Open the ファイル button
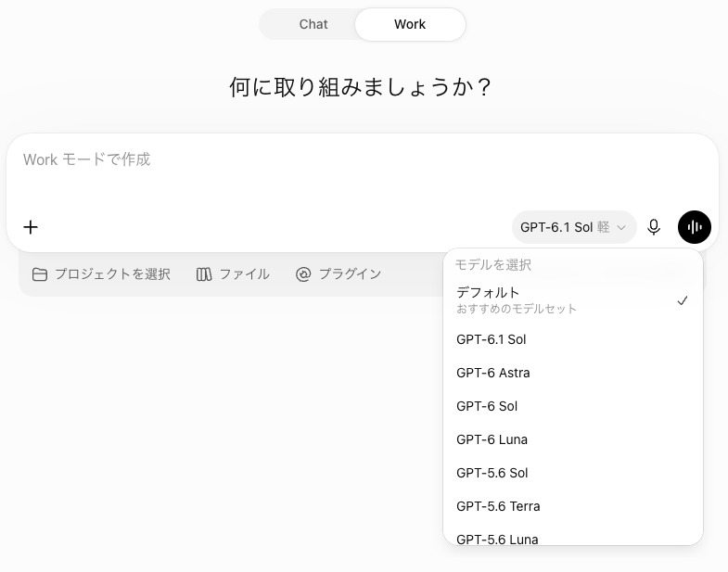 tap(233, 274)
